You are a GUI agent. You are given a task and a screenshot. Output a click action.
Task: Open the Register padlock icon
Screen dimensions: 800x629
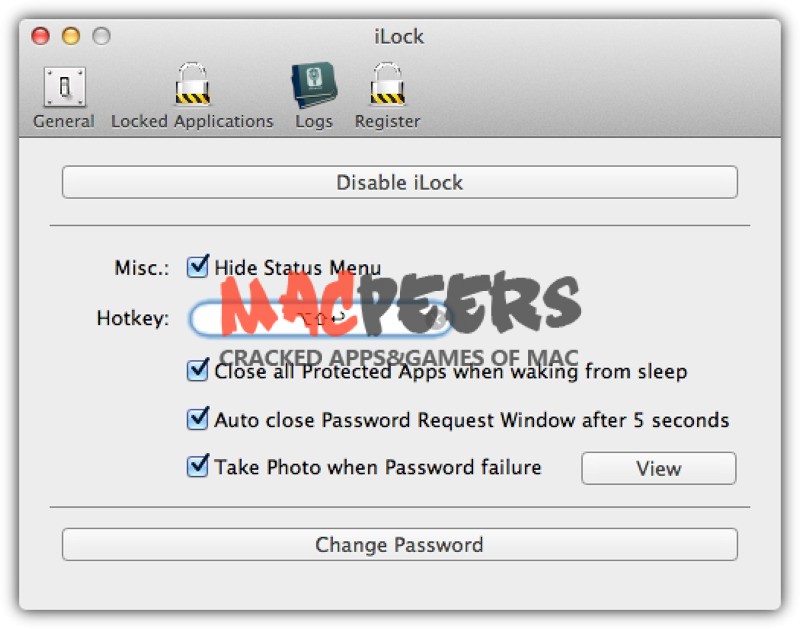point(388,85)
